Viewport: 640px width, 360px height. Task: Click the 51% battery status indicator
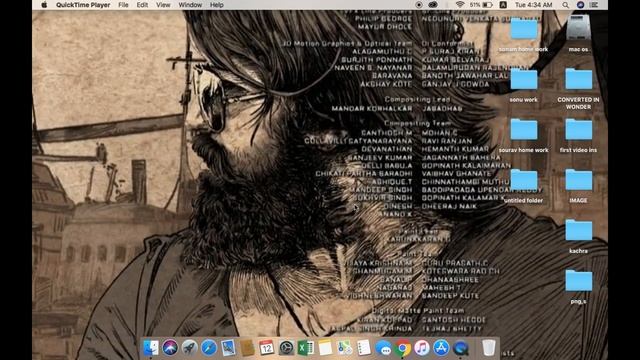click(x=481, y=5)
